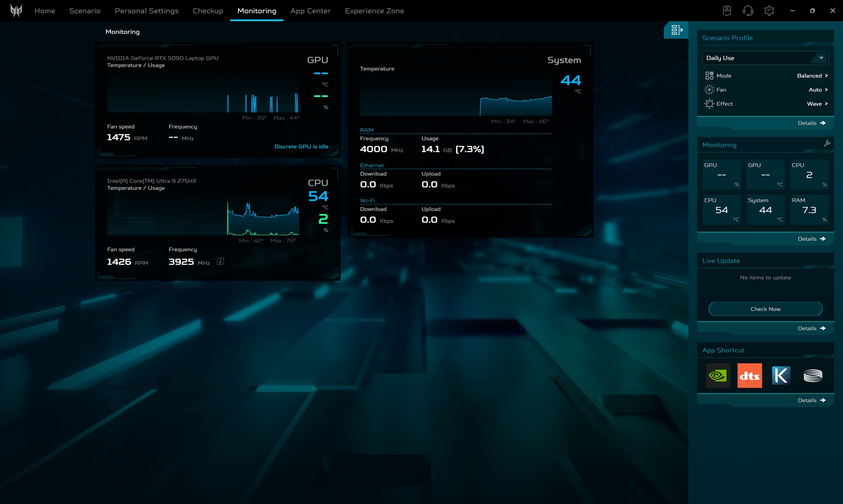Open the Daily Use scenario dropdown
843x504 pixels.
765,58
